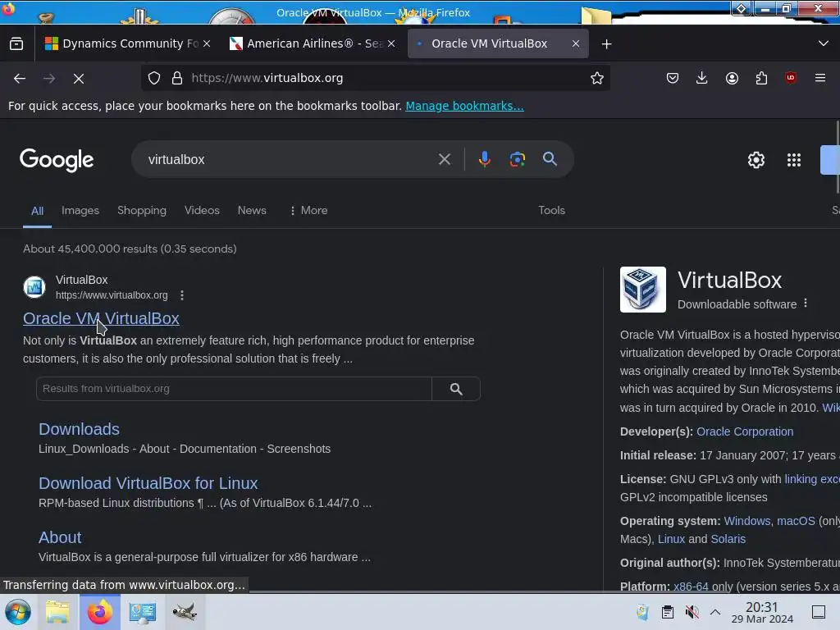Open the search Tools button
The image size is (840, 630).
[552, 211]
